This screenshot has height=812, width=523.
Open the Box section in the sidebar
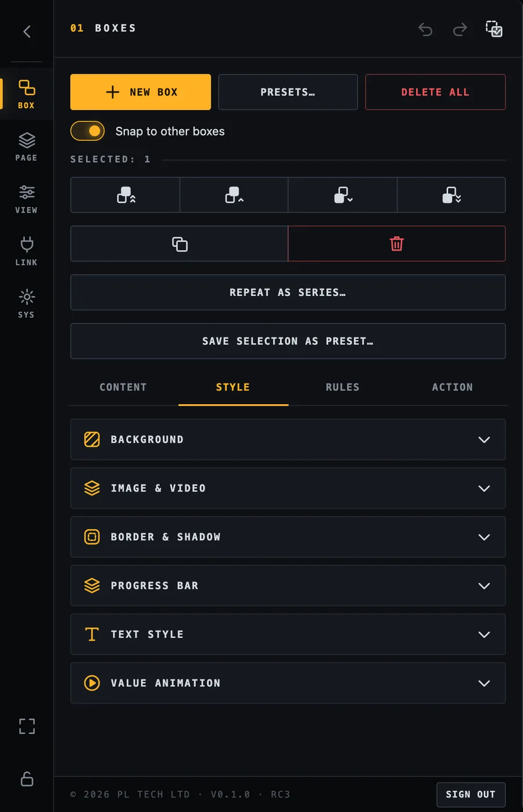tap(27, 94)
